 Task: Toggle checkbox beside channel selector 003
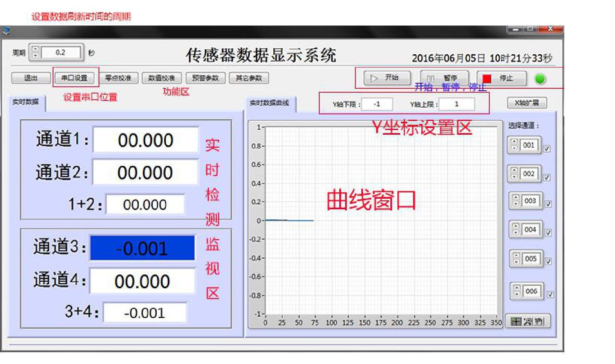click(x=549, y=204)
